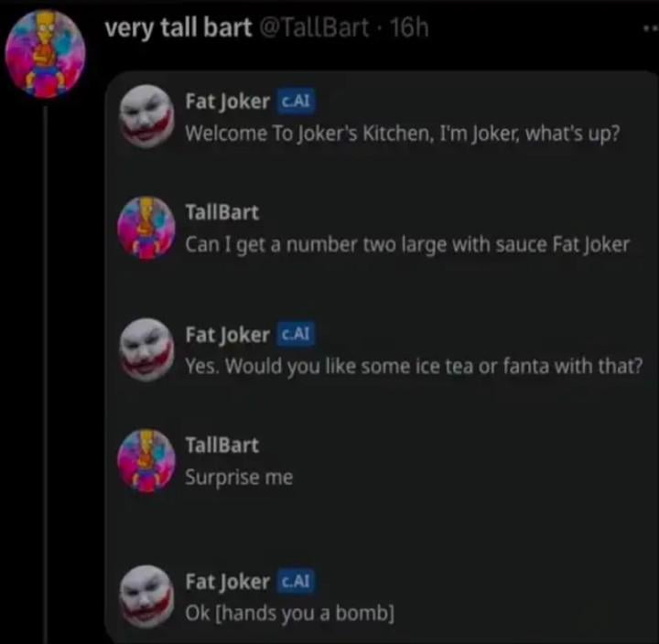Click the ice tea or fanta message
The height and width of the screenshot is (644, 659).
(x=414, y=366)
